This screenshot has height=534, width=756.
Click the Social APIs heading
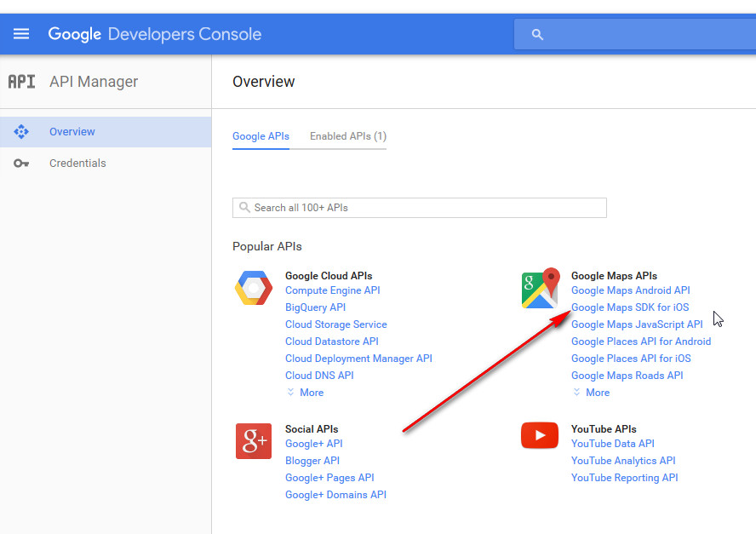click(x=312, y=429)
